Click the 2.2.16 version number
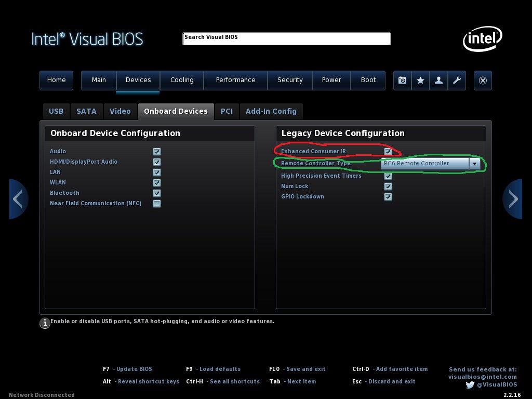532x399 pixels. (512, 395)
